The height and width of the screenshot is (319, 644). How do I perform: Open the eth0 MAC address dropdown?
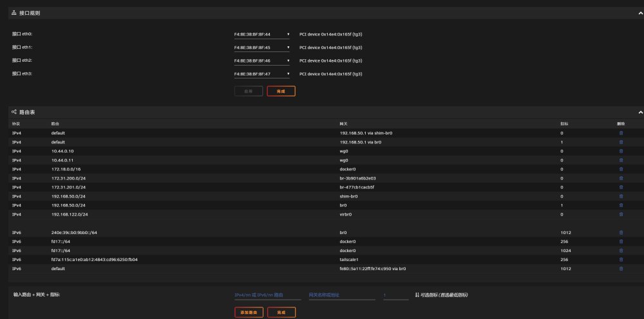point(261,35)
